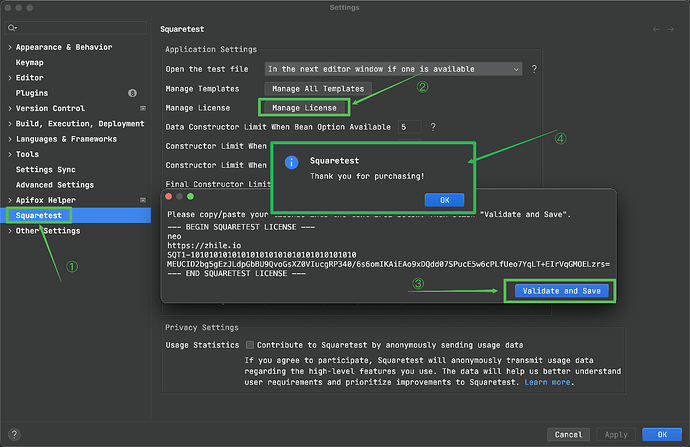The height and width of the screenshot is (447, 690).
Task: Click the Squaretest page heading
Action: pyautogui.click(x=182, y=29)
